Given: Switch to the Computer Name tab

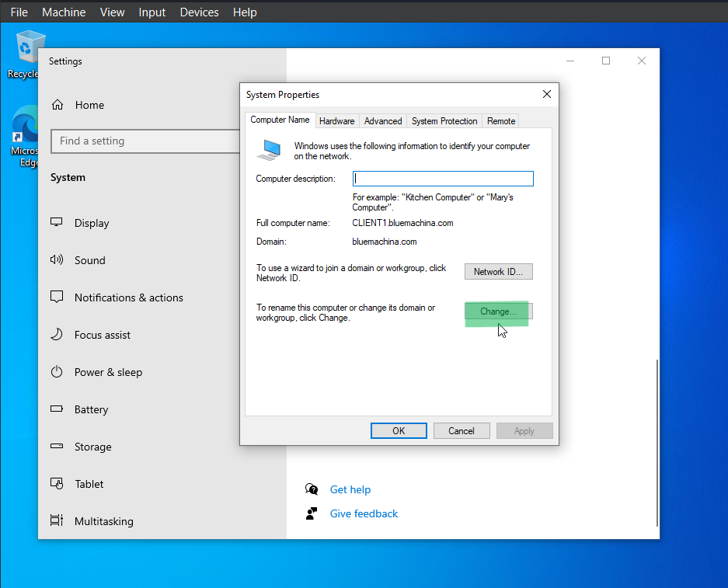Looking at the screenshot, I should pos(280,120).
